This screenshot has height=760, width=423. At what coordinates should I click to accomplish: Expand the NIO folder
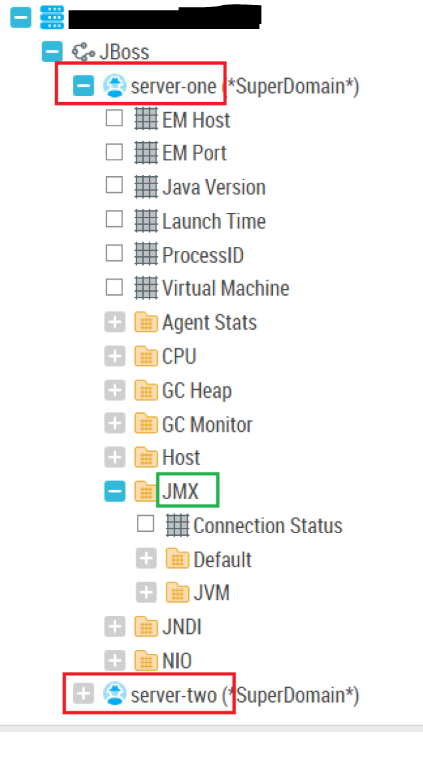pyautogui.click(x=115, y=661)
